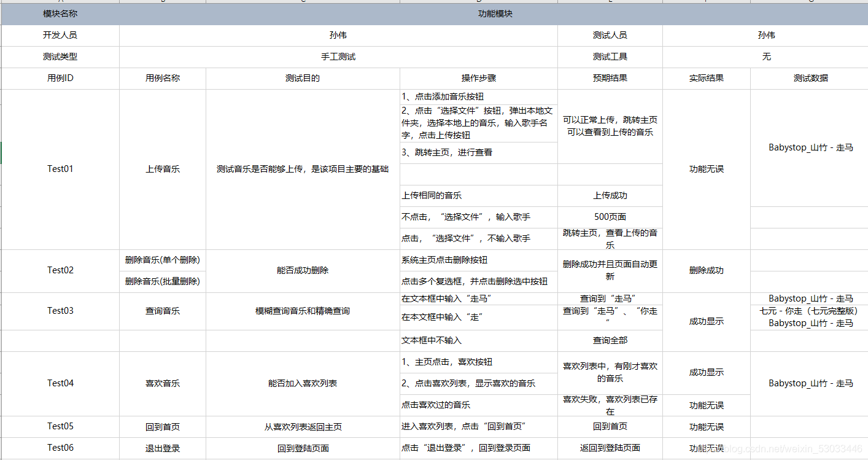Select step 2、点击“选择文件”按钮 cell
The image size is (868, 460).
[x=479, y=123]
